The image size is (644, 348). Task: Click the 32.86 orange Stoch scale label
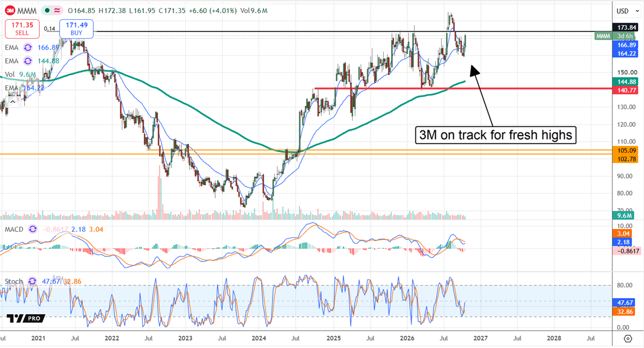pos(623,310)
